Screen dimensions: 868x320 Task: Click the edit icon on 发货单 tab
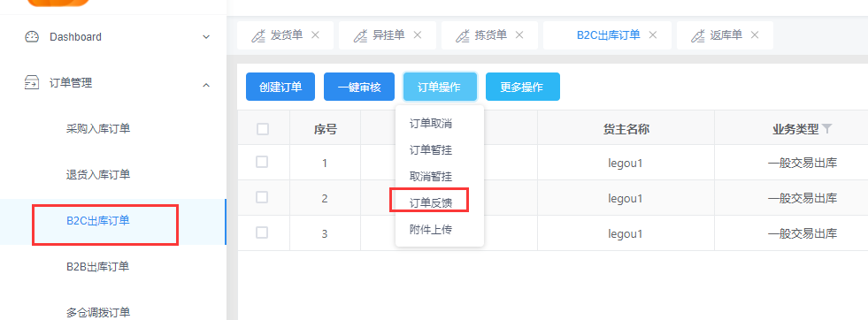point(258,35)
